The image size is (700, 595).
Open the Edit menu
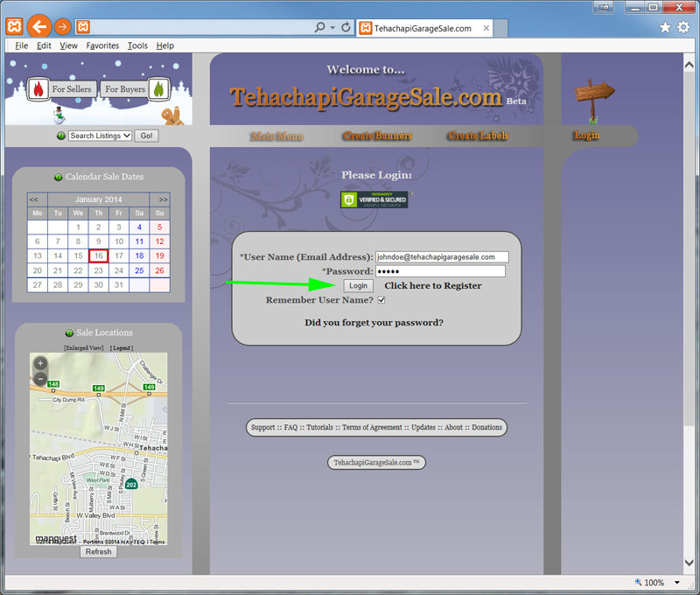click(x=44, y=45)
